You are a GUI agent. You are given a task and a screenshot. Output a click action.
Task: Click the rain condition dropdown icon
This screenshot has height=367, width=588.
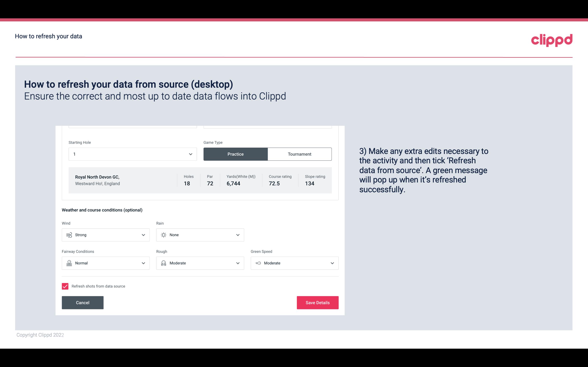(237, 235)
